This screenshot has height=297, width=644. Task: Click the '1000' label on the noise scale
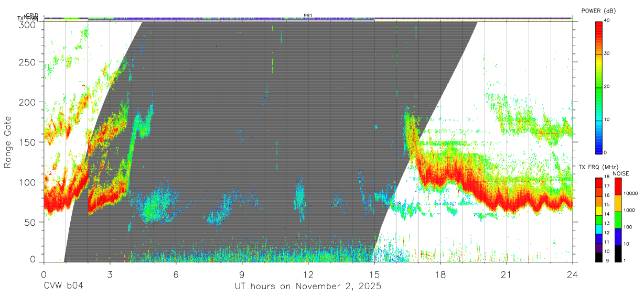[629, 210]
